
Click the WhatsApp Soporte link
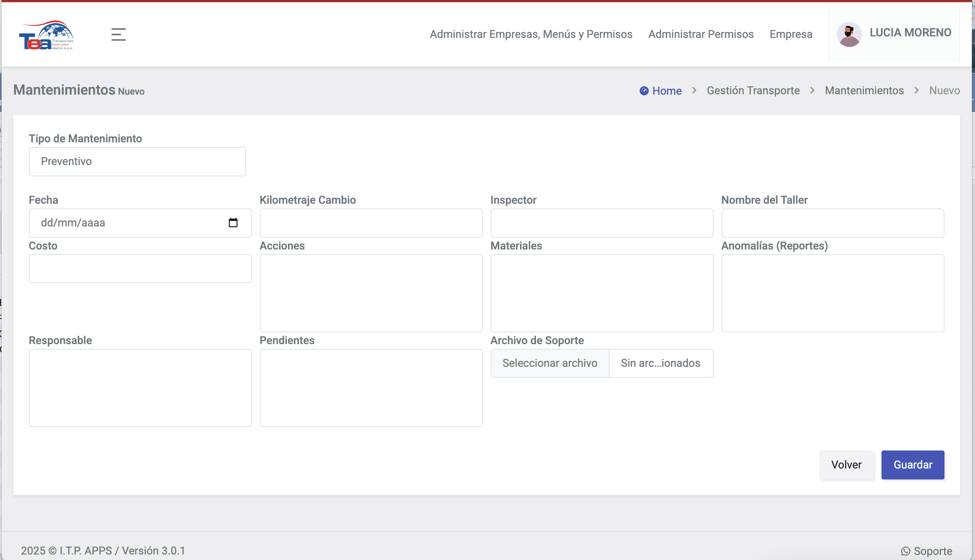click(x=926, y=551)
